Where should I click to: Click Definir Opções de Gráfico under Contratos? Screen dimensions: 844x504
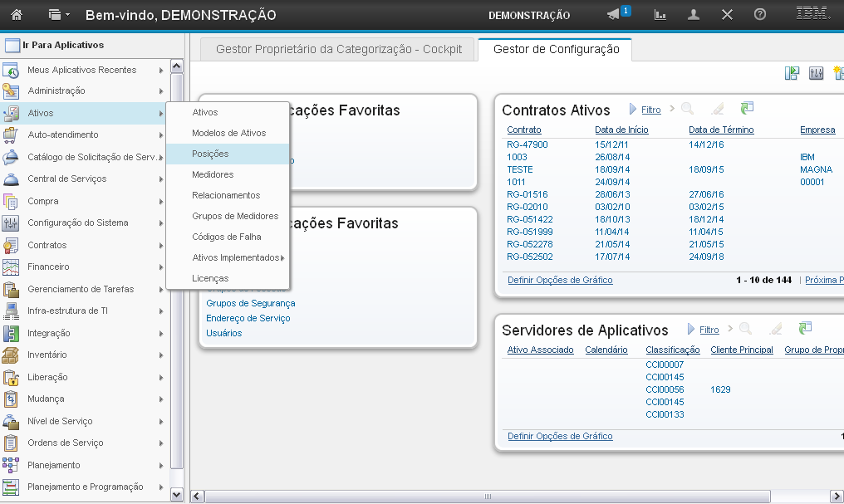coord(560,280)
